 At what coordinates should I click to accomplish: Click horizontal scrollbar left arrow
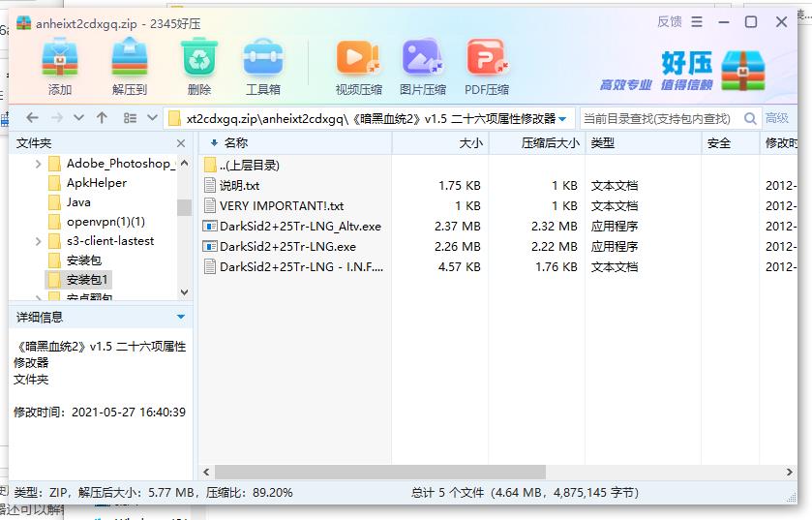(x=206, y=472)
